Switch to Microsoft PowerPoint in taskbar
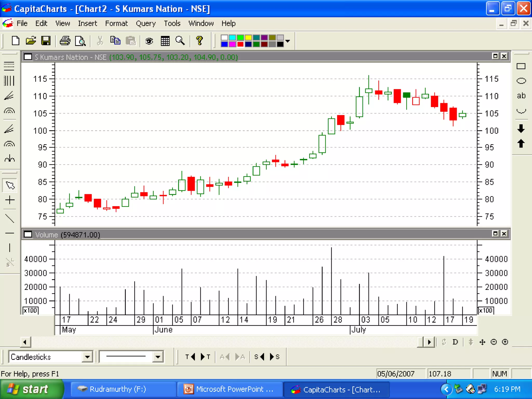Screen dimensions: 532x399 coord(229,389)
